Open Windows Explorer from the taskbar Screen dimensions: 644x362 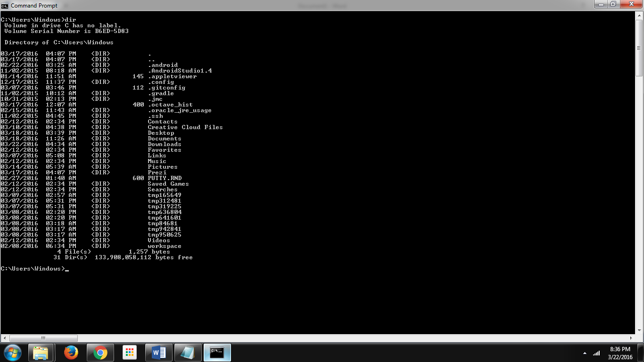click(x=41, y=352)
